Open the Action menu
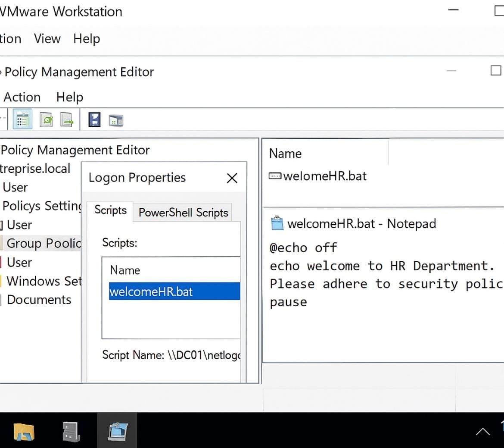This screenshot has height=448, width=504. coord(22,97)
